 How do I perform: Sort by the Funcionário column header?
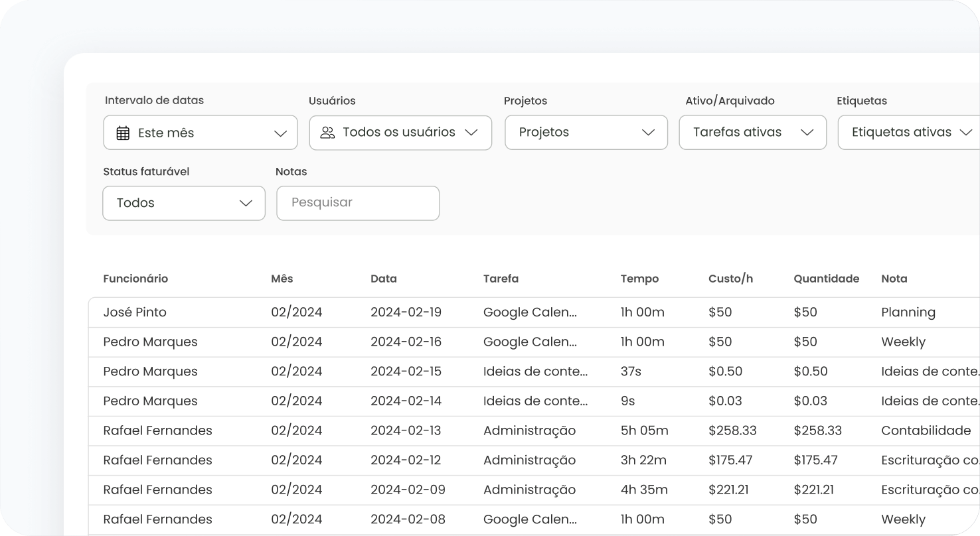135,279
